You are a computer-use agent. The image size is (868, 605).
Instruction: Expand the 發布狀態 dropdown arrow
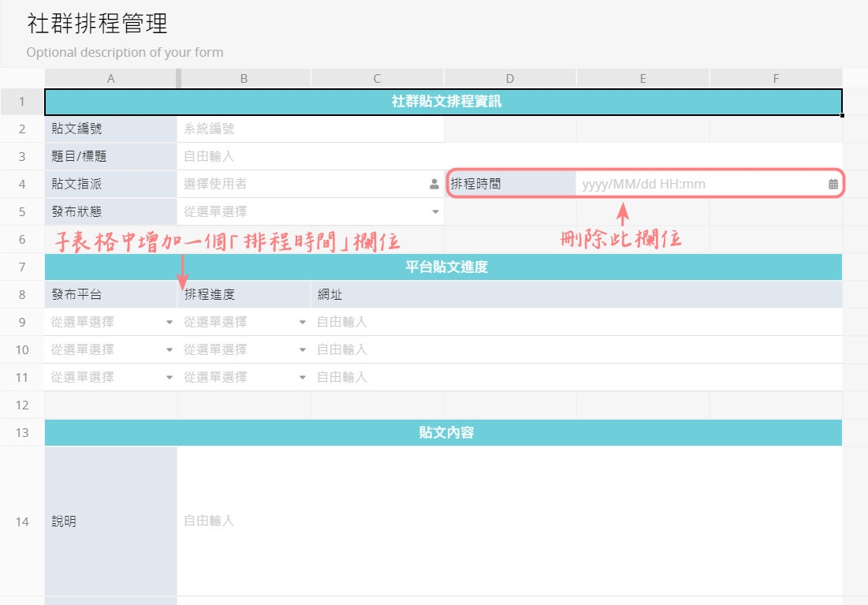(x=435, y=212)
